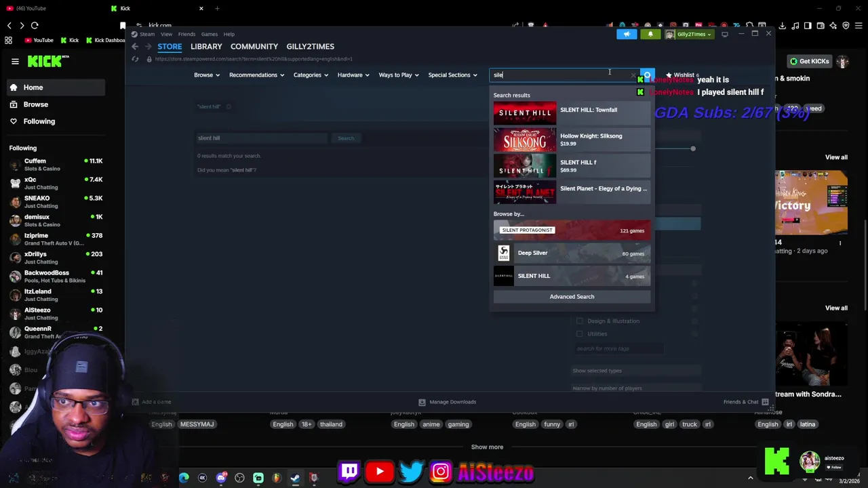This screenshot has width=868, height=488.
Task: Go back in the browser
Action: click(9, 25)
